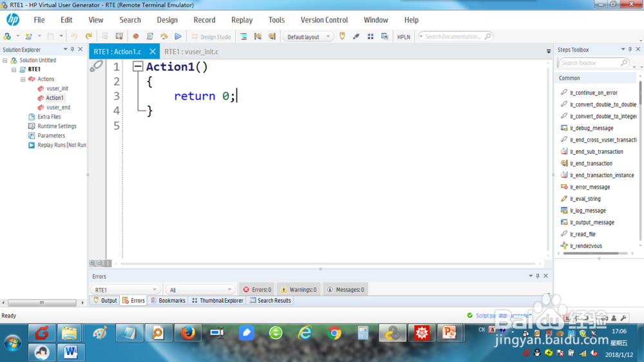Open the All filter dropdown in Errors pane

200,290
